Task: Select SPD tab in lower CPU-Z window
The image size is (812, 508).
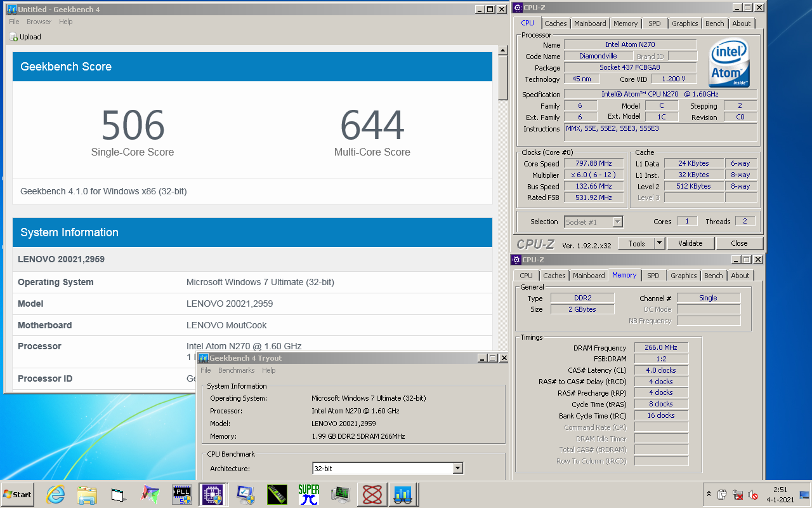Action: (x=653, y=276)
